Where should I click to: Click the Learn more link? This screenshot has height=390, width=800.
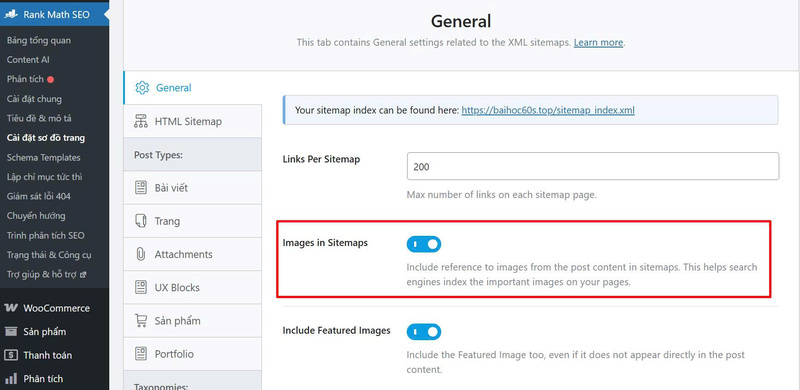[598, 43]
